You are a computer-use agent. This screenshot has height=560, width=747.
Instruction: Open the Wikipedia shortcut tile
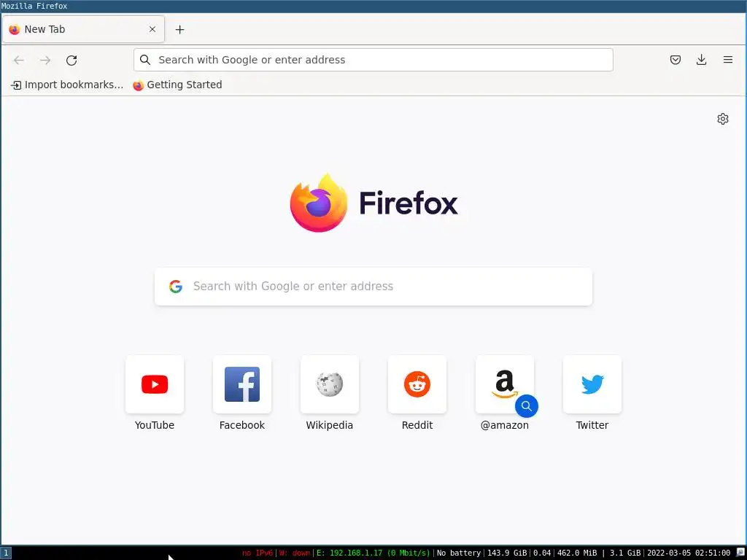(330, 384)
